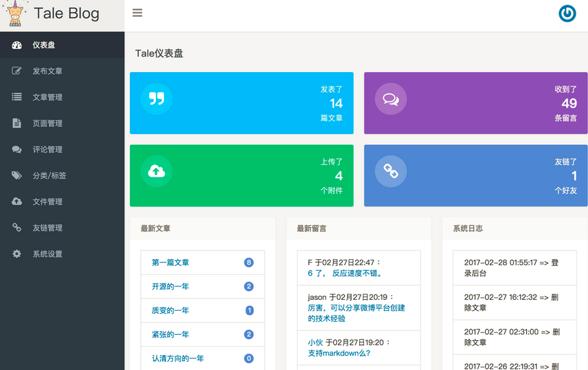Image resolution: width=588 pixels, height=370 pixels.
Task: Open comment link 支持markdown么?
Action: point(339,353)
